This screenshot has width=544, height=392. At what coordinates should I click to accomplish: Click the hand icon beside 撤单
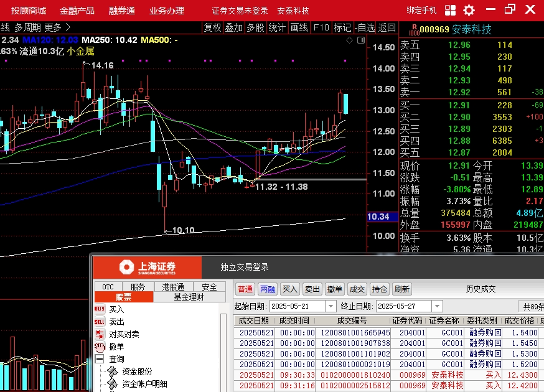point(100,347)
